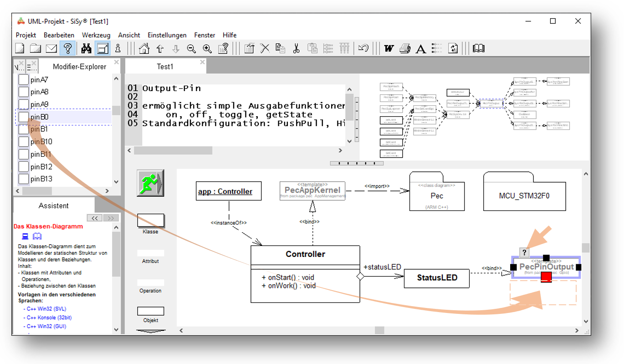The image size is (624, 364).
Task: Enable the pinB12 checkbox
Action: (x=23, y=167)
